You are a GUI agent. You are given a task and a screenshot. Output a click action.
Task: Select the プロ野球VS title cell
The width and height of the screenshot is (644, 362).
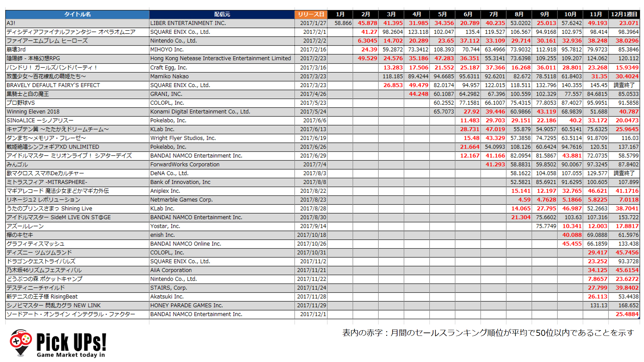tap(77, 103)
